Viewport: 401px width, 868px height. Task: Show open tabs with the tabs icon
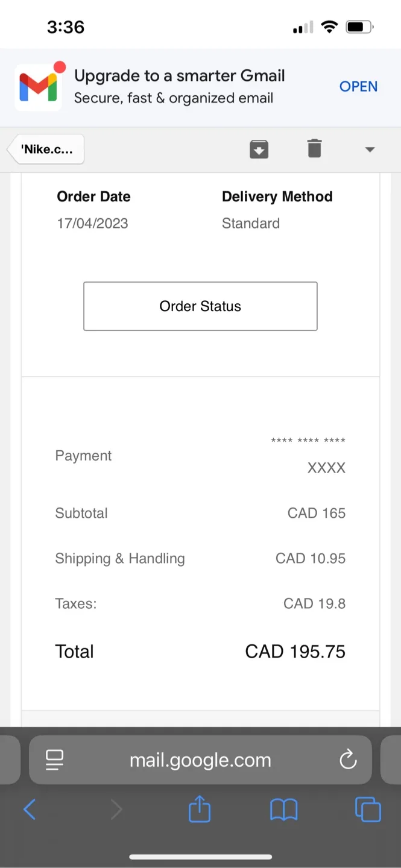[368, 810]
